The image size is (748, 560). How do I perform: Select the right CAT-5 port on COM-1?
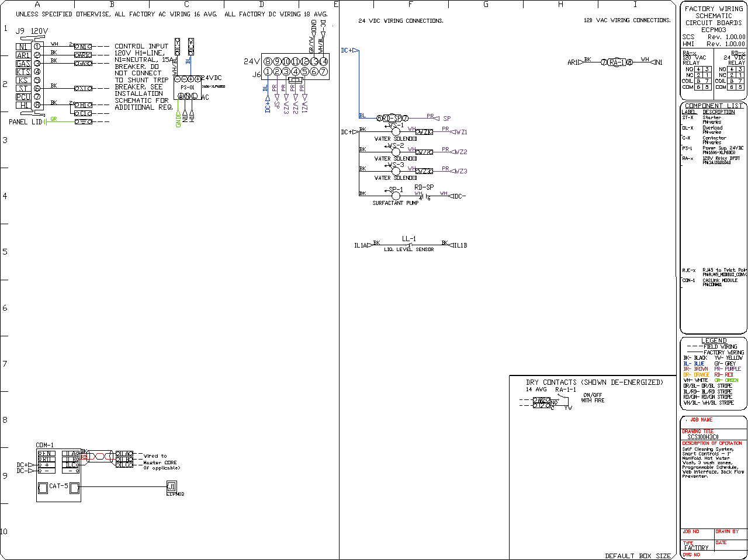pos(74,488)
